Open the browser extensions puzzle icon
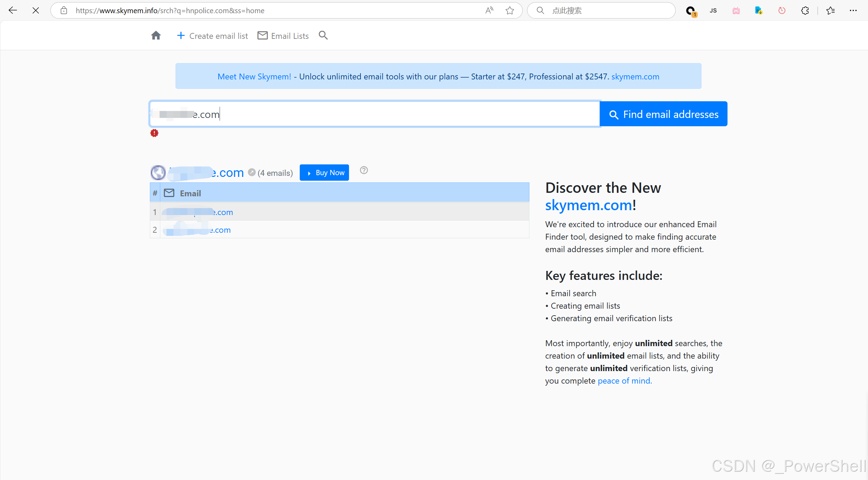 click(805, 10)
